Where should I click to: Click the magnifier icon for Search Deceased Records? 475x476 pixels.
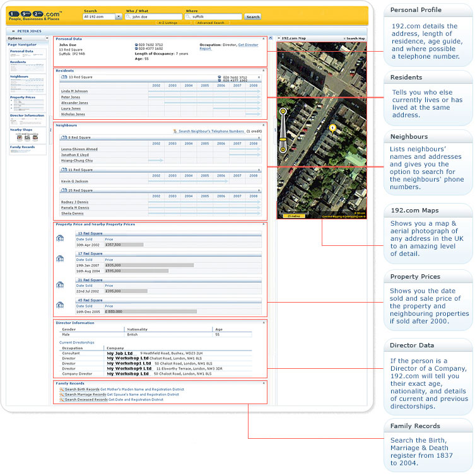pos(62,400)
